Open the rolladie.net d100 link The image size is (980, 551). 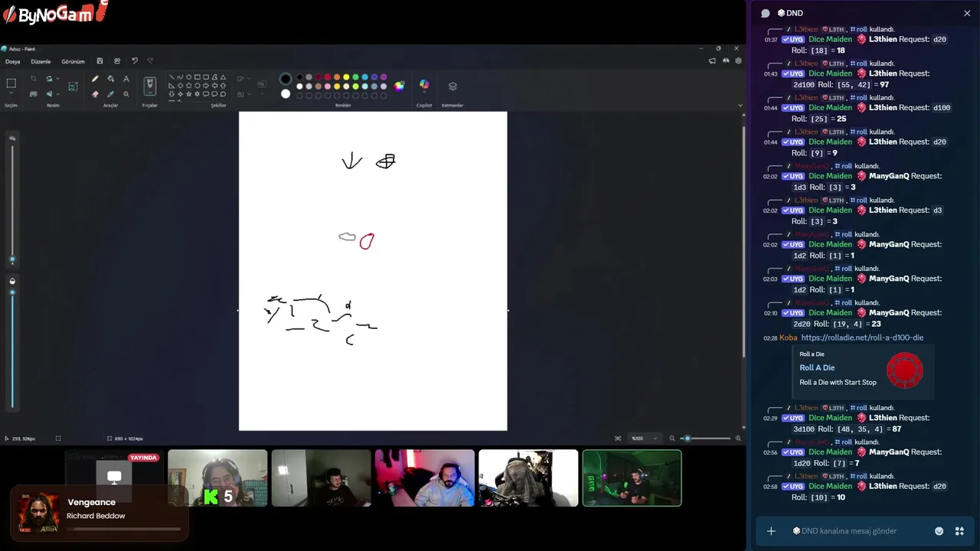coord(862,337)
